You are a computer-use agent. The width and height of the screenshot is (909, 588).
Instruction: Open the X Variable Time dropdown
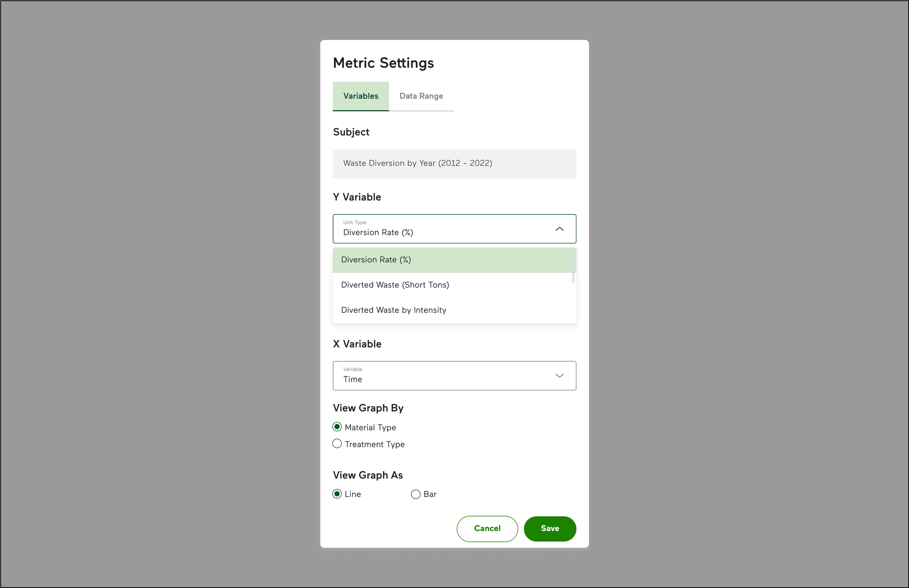(439, 376)
